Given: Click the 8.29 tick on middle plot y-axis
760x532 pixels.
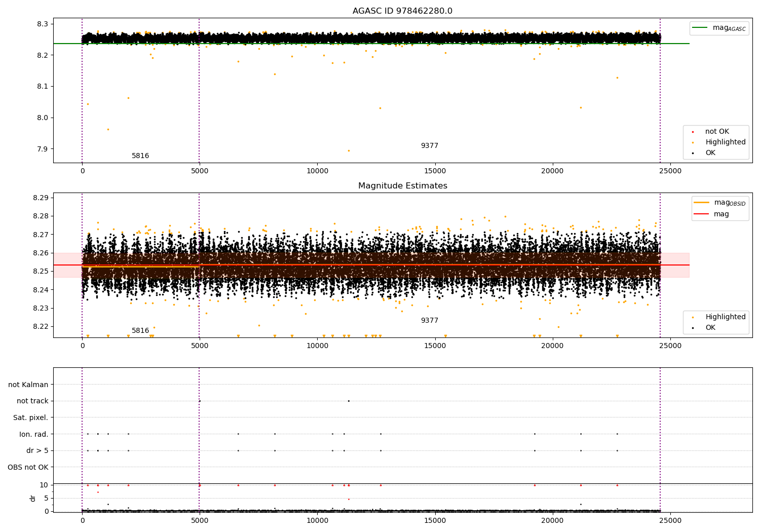Looking at the screenshot, I should (x=41, y=198).
